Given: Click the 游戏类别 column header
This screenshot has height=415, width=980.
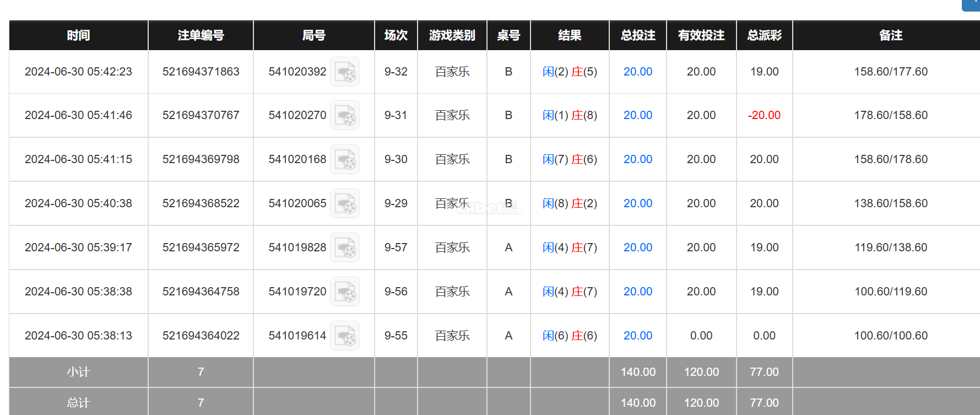Looking at the screenshot, I should (452, 35).
